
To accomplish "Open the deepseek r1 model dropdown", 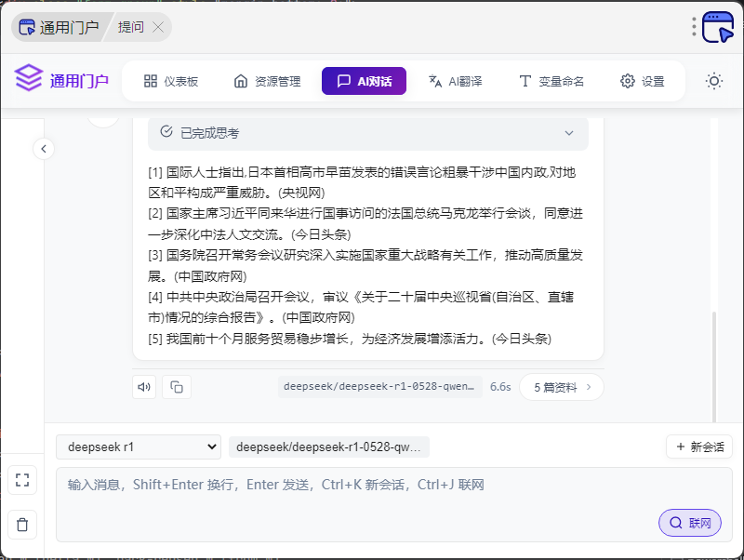I will (x=139, y=447).
